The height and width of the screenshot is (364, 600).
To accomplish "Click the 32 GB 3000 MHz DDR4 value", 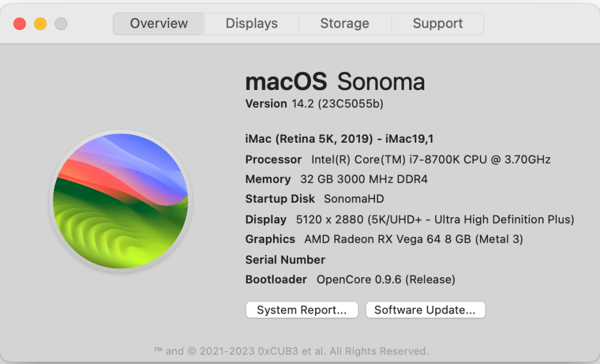I will click(364, 179).
